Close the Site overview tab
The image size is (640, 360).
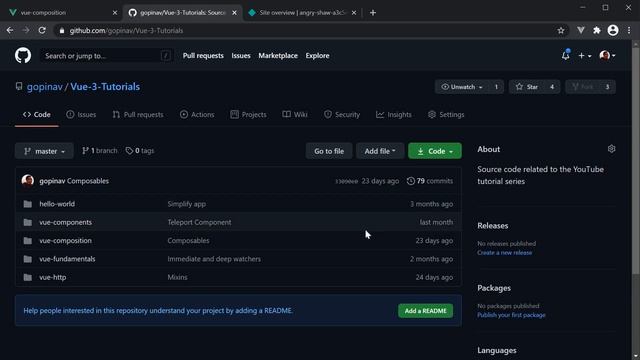(x=354, y=13)
